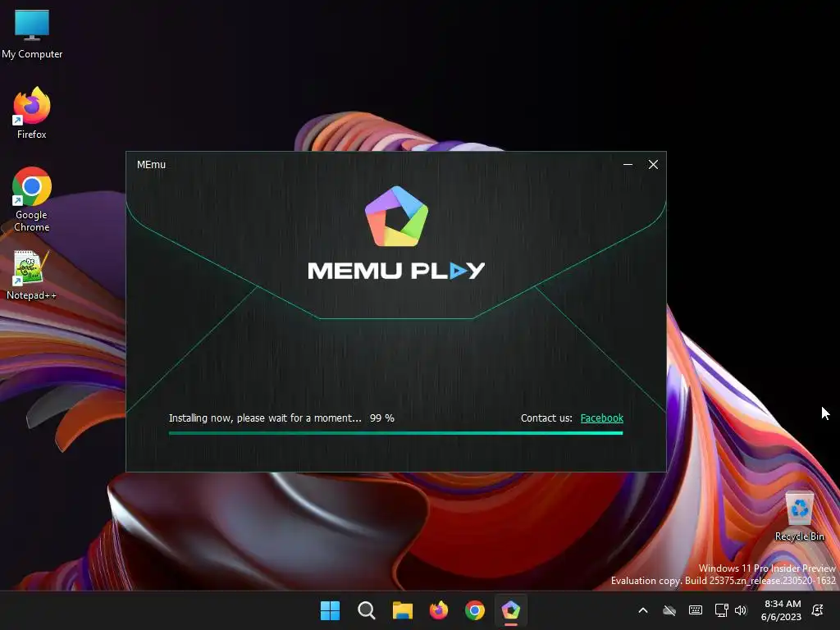
Task: Click the cloud sync tray icon
Action: click(669, 610)
